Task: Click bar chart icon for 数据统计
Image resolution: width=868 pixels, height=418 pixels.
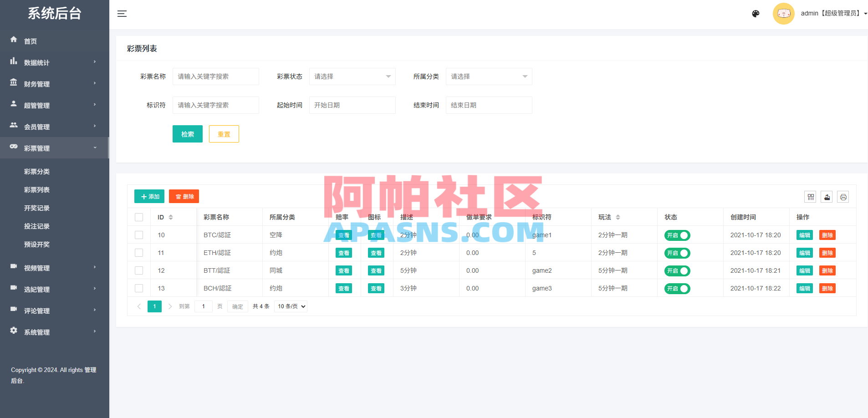Action: [x=14, y=61]
